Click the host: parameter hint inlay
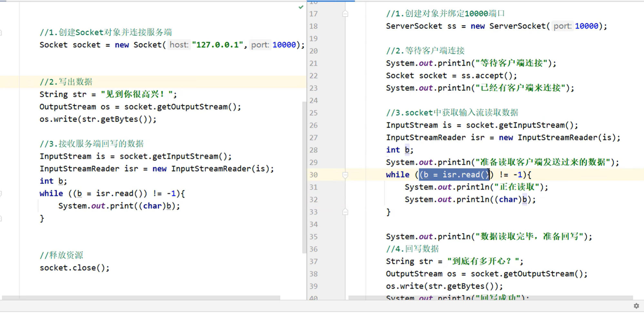Image resolution: width=644 pixels, height=327 pixels. click(179, 45)
